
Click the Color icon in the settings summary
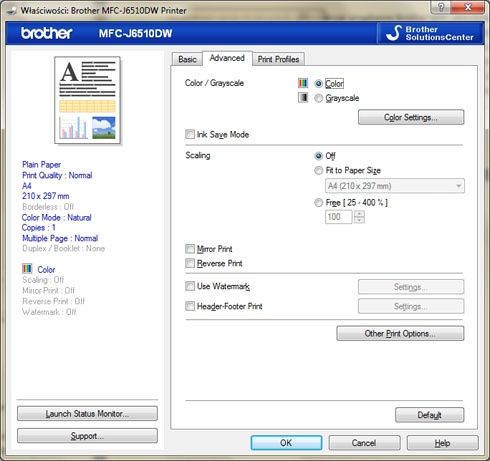coord(27,268)
